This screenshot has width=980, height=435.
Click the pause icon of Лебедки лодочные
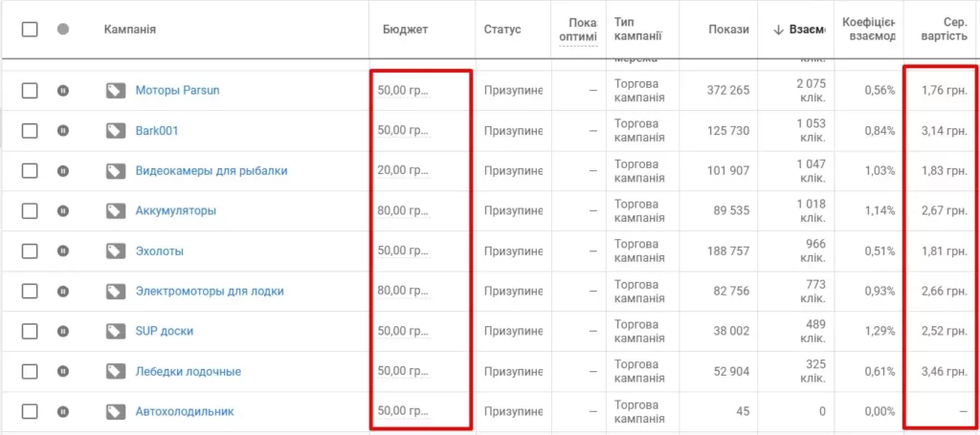click(62, 371)
